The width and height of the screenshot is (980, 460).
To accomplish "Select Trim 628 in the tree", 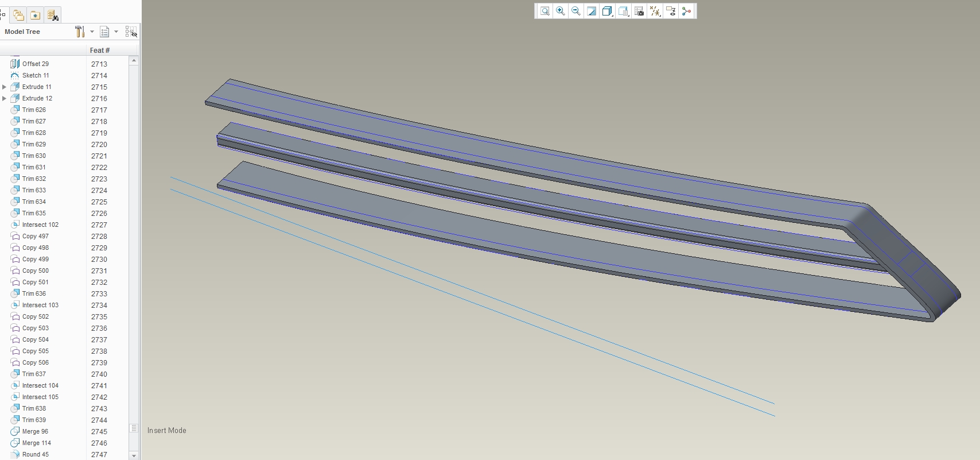I will tap(34, 133).
